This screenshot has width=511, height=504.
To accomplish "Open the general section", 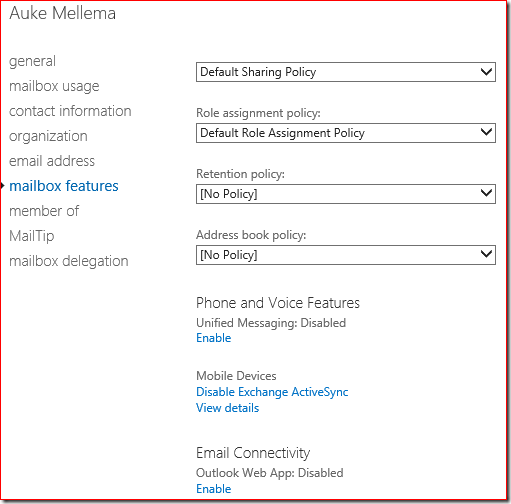I will [32, 61].
